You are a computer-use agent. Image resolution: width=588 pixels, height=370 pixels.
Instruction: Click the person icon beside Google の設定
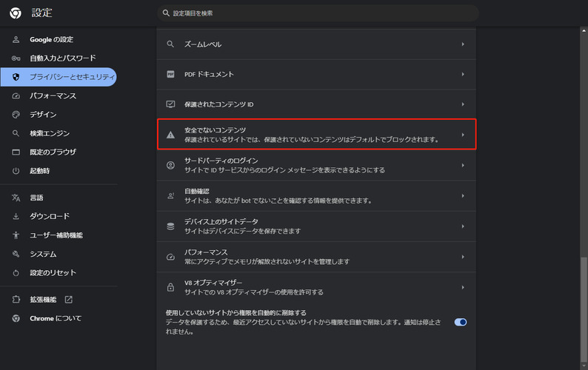coord(16,39)
